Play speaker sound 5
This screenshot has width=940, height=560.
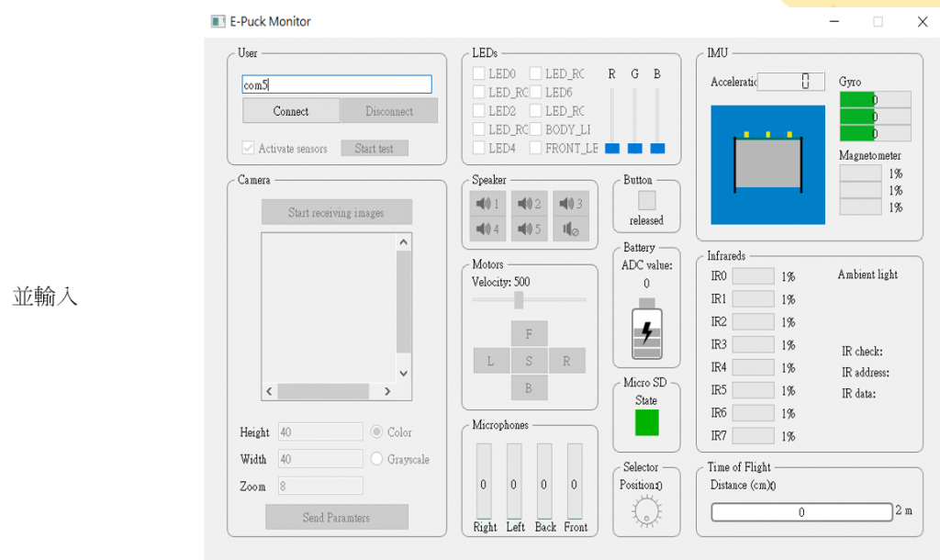530,229
